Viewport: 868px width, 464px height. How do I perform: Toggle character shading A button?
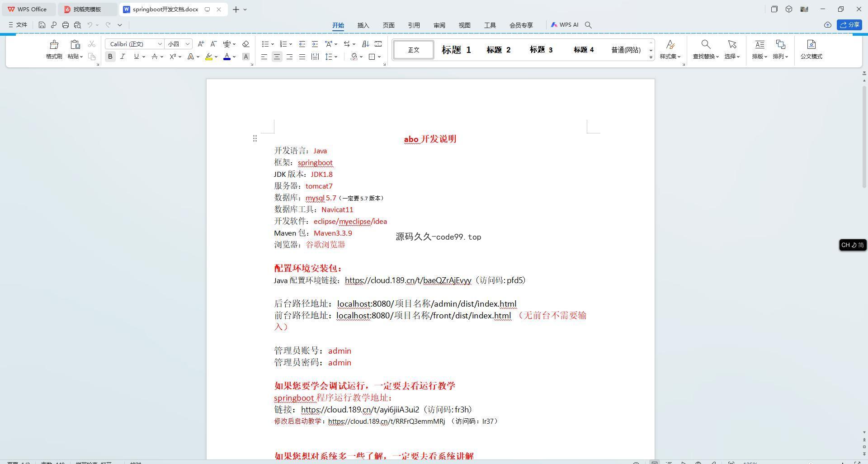coord(245,57)
